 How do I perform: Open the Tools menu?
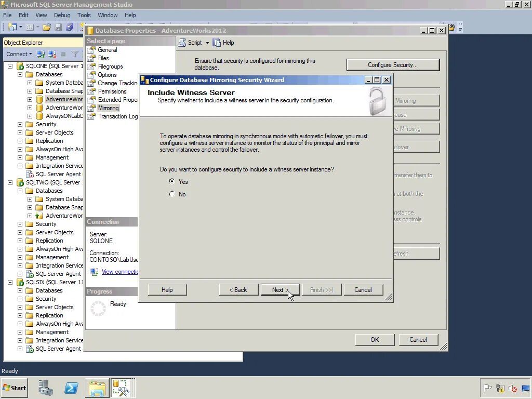84,15
